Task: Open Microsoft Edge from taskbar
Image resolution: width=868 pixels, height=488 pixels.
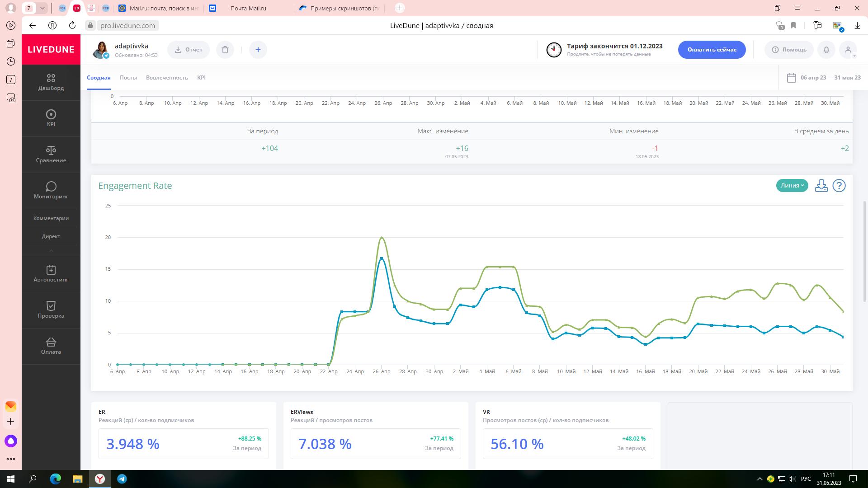Action: [x=55, y=479]
